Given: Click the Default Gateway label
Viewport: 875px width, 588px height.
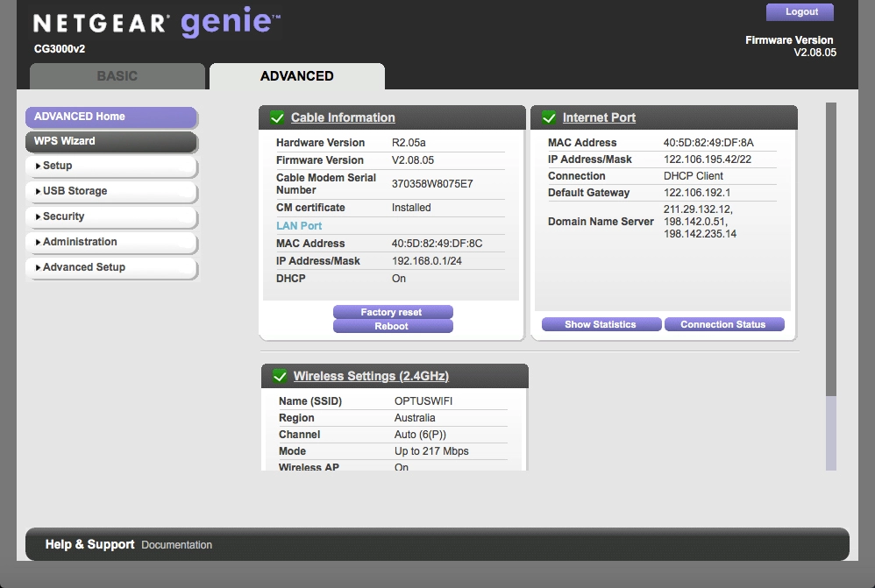Looking at the screenshot, I should click(588, 193).
